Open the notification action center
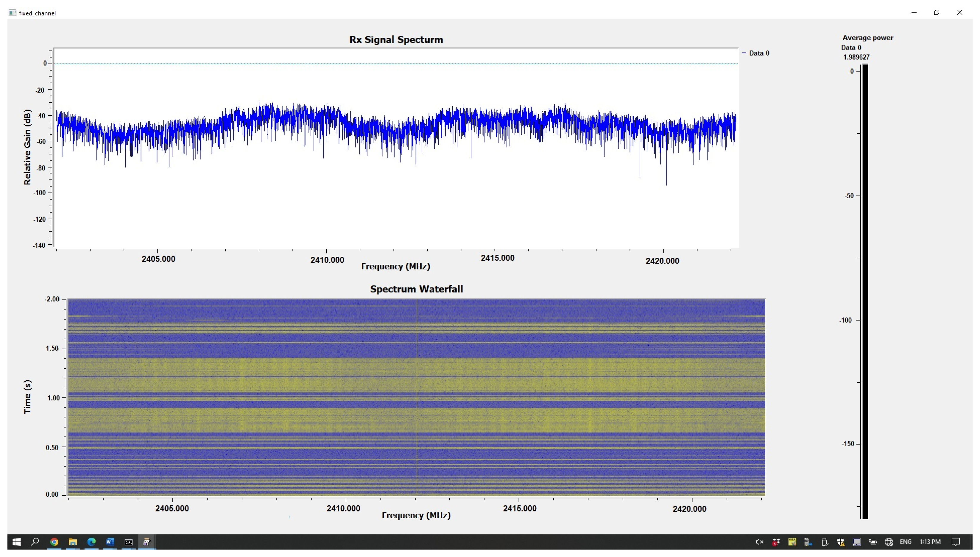The height and width of the screenshot is (557, 980). tap(956, 542)
